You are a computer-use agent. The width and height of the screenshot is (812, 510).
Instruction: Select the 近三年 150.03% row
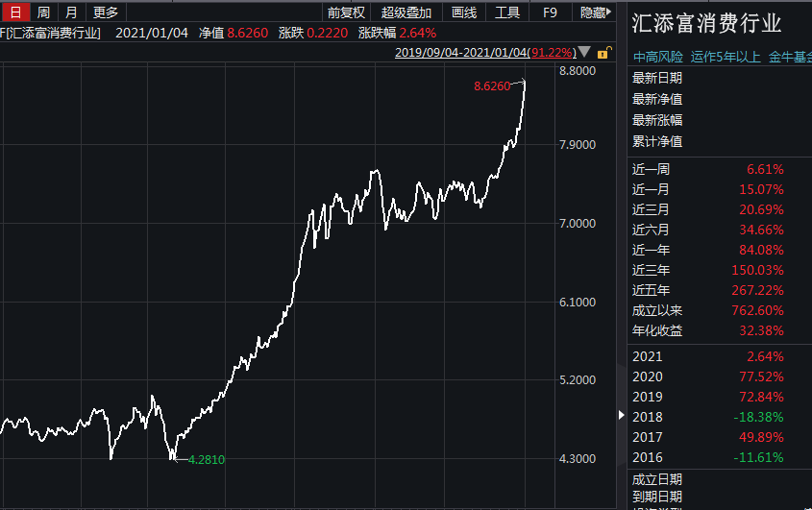point(708,270)
